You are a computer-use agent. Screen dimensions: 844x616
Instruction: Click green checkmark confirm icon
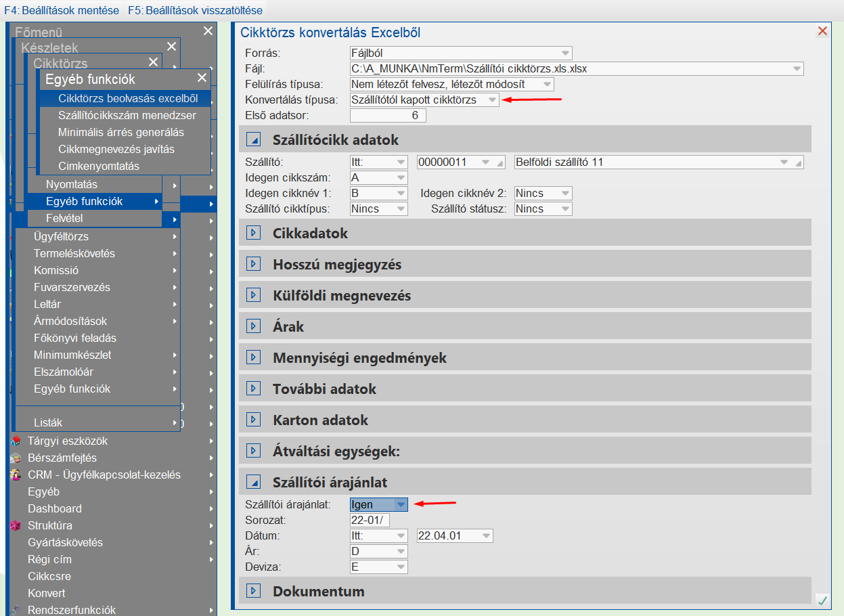click(x=822, y=600)
